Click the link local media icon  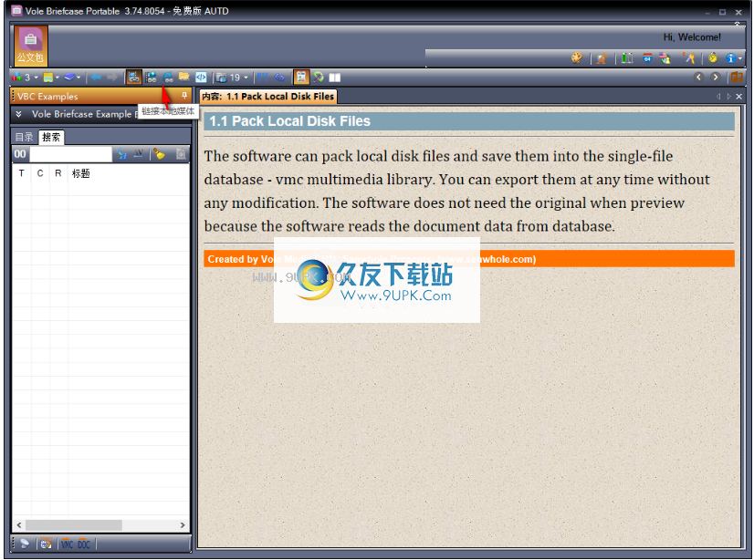point(167,78)
